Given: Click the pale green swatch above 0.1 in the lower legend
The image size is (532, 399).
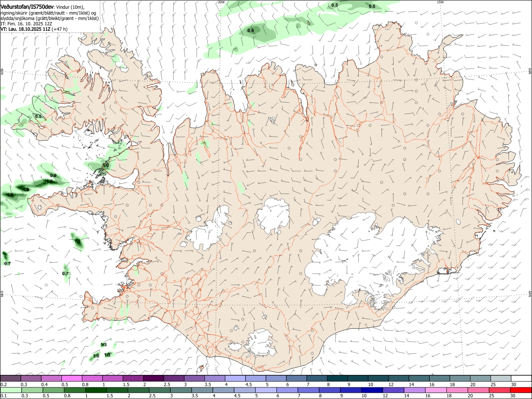Looking at the screenshot, I should (11, 390).
